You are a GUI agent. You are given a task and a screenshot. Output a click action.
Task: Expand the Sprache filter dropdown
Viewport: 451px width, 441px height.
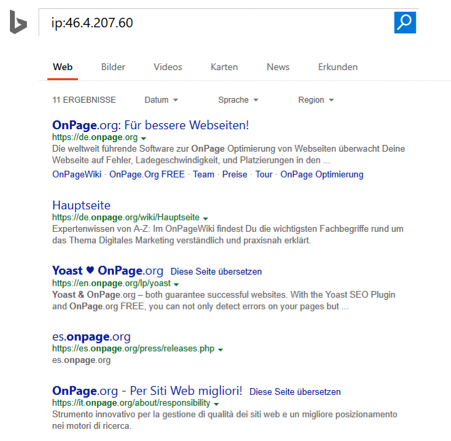(238, 100)
